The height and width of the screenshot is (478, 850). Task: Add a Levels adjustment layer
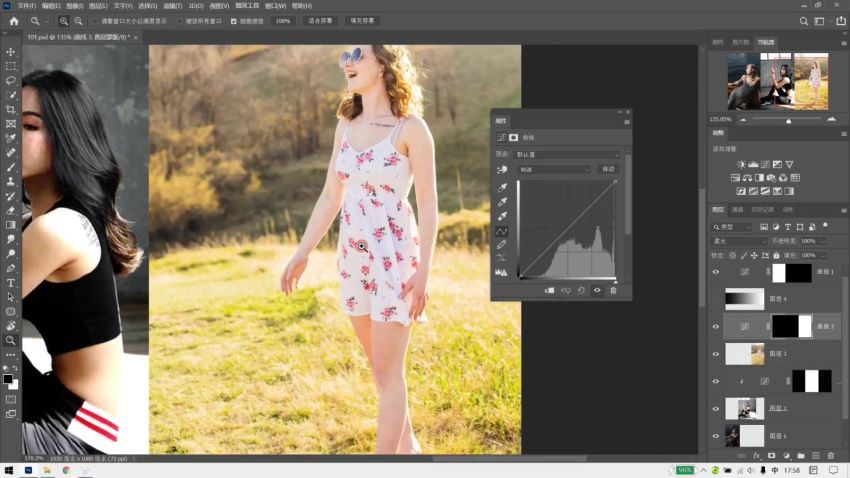pyautogui.click(x=753, y=164)
